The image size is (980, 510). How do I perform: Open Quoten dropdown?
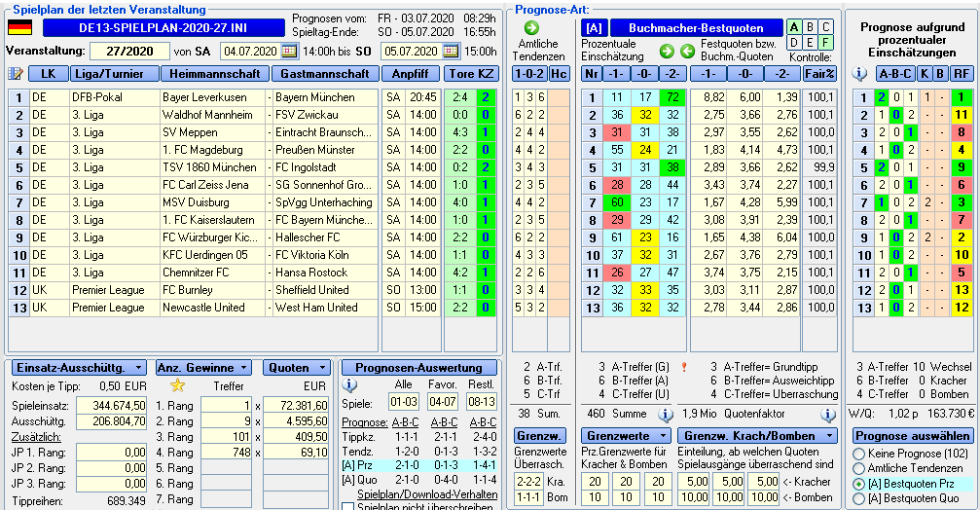(x=296, y=368)
